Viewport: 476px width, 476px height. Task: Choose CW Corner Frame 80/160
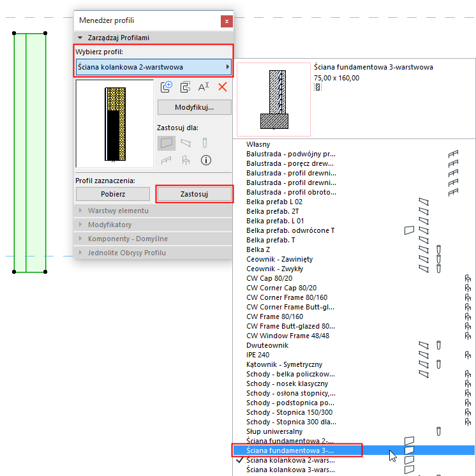tap(353, 297)
